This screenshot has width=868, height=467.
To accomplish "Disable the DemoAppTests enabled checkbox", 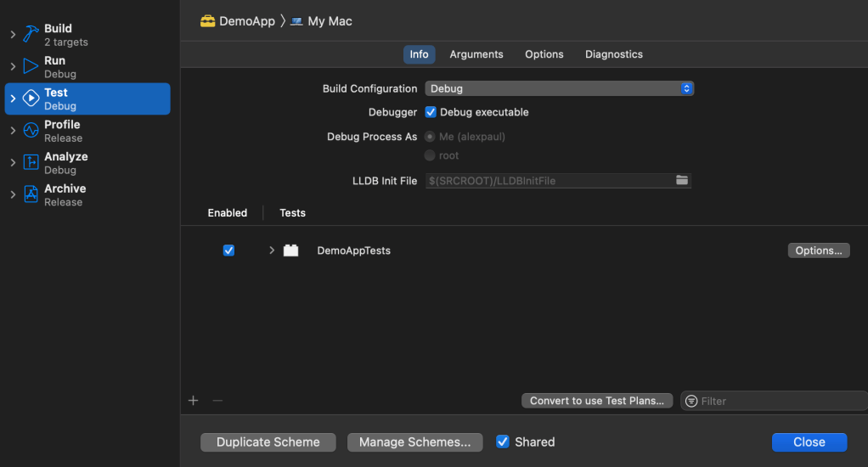I will tap(228, 250).
